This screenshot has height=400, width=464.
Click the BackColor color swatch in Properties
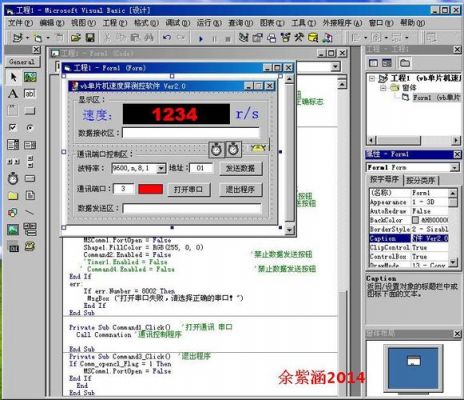415,220
